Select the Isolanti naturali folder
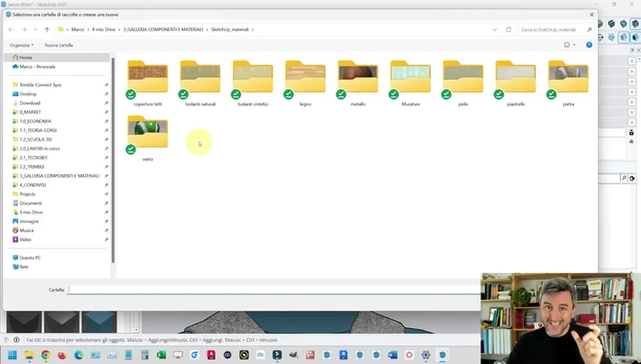This screenshot has height=364, width=641. [x=200, y=83]
